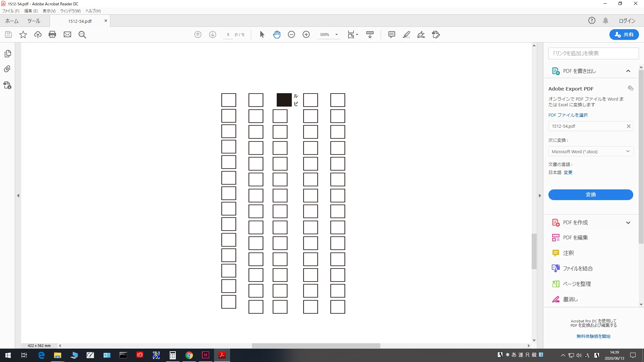This screenshot has width=644, height=362.
Task: Click the add comment note icon
Action: coord(391,35)
